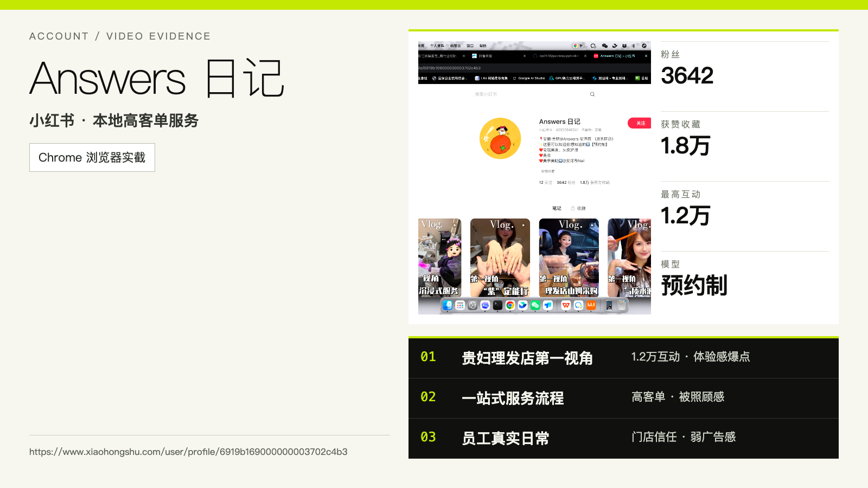Open the 个人资料 menu in the menu bar

[x=437, y=46]
